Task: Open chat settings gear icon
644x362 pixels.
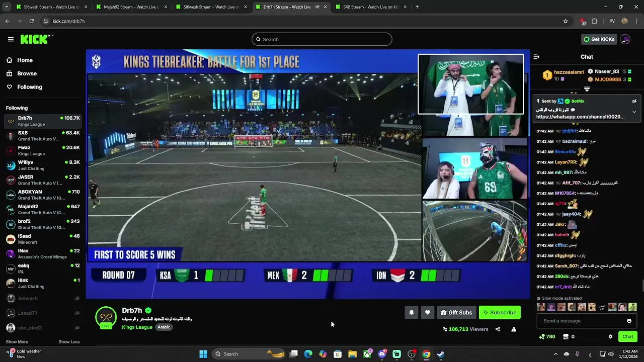Action: [x=610, y=336]
